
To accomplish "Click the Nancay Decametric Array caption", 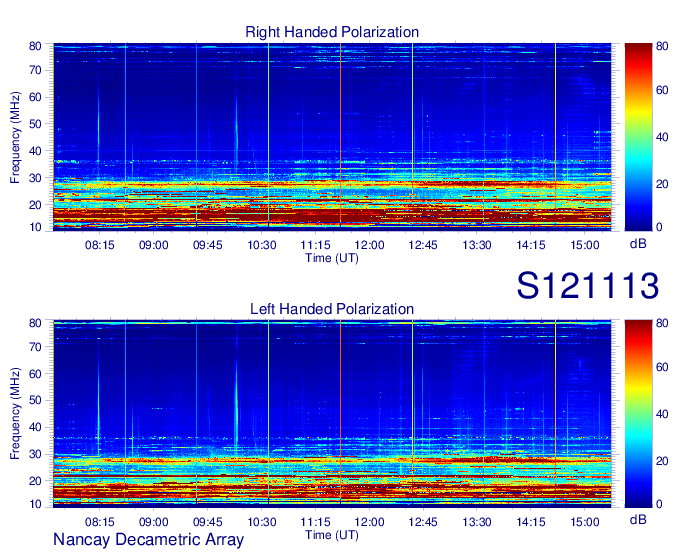I will [x=148, y=540].
